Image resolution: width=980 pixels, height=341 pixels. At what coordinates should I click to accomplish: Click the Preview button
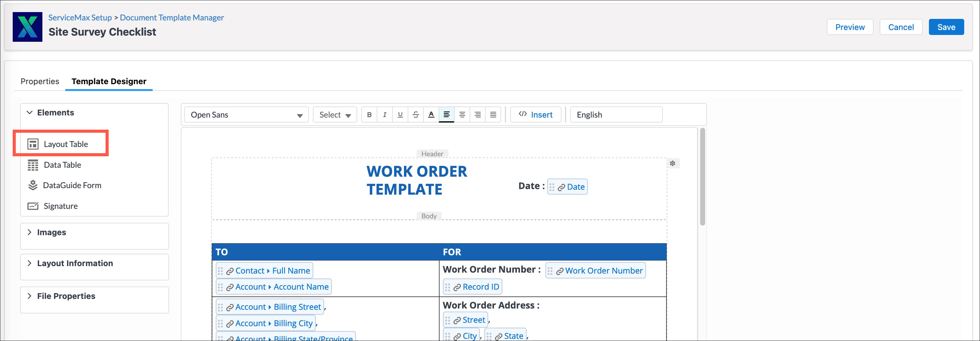(x=849, y=27)
